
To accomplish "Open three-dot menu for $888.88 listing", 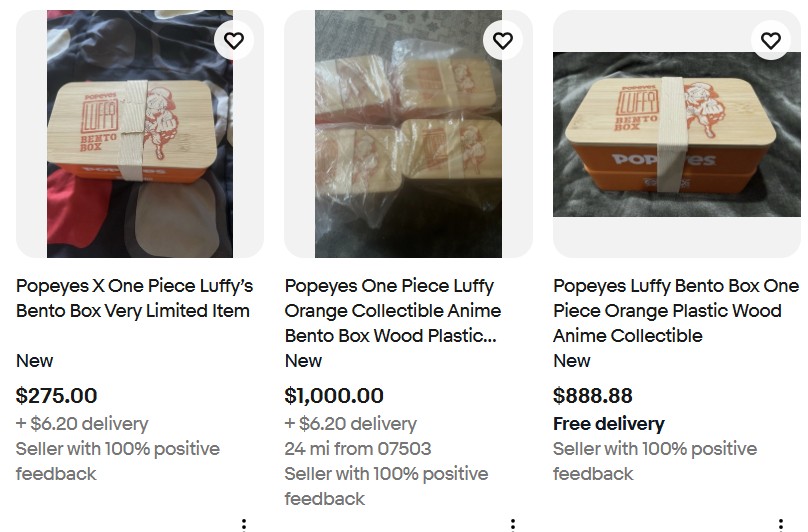I will 781,525.
